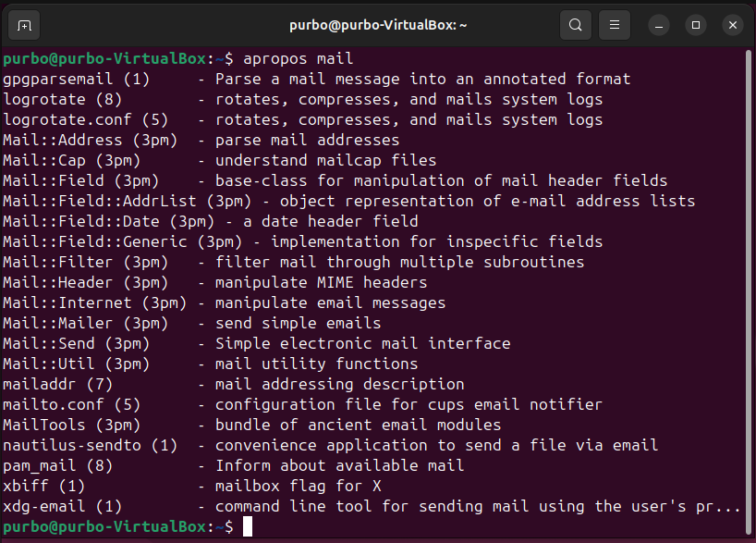Open the hamburger main menu
This screenshot has height=543, width=756.
615,25
